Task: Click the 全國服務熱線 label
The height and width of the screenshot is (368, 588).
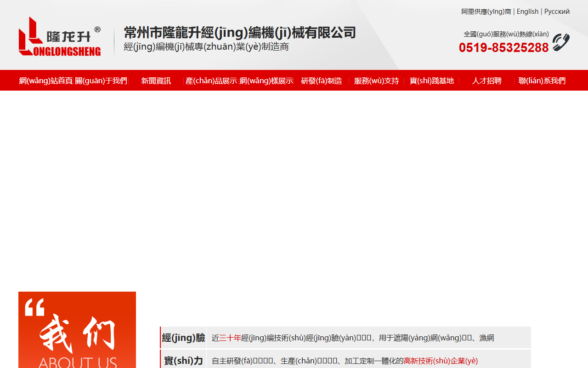Action: click(506, 34)
